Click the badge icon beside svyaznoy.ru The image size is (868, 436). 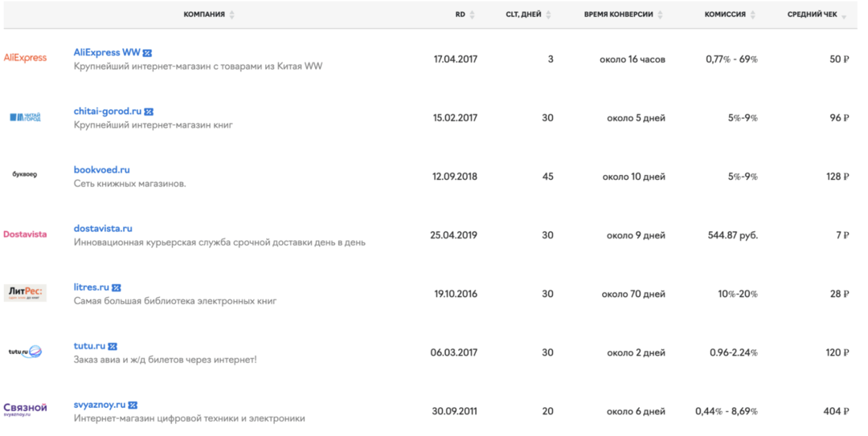[133, 405]
